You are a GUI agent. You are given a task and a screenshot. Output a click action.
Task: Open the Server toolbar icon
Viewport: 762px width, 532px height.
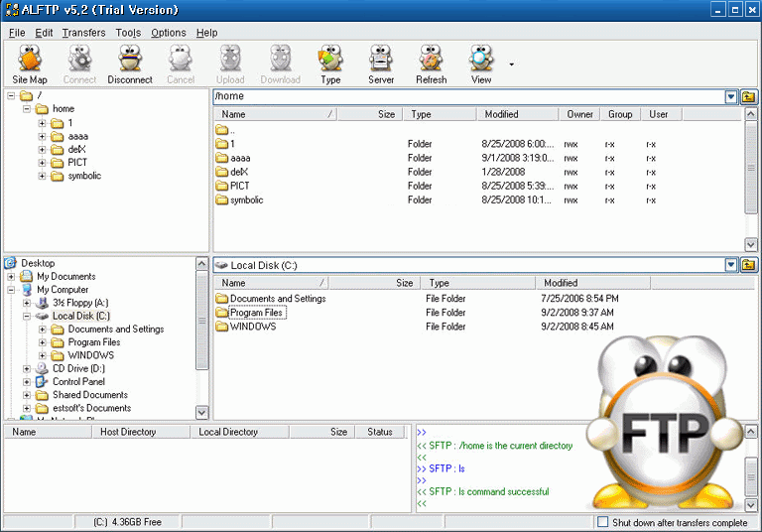[381, 65]
